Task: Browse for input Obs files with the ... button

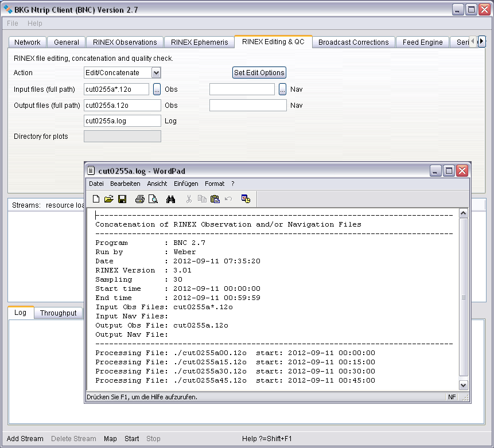Action: coord(157,89)
